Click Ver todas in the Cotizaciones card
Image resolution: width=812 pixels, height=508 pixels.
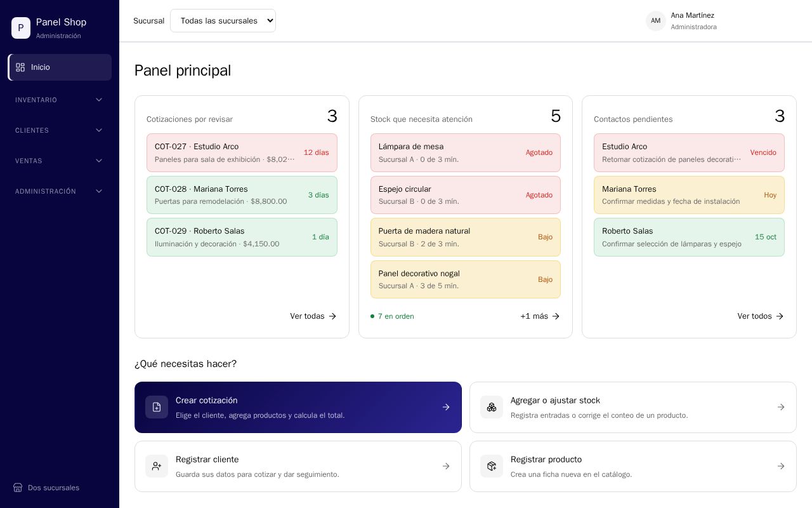click(x=313, y=316)
